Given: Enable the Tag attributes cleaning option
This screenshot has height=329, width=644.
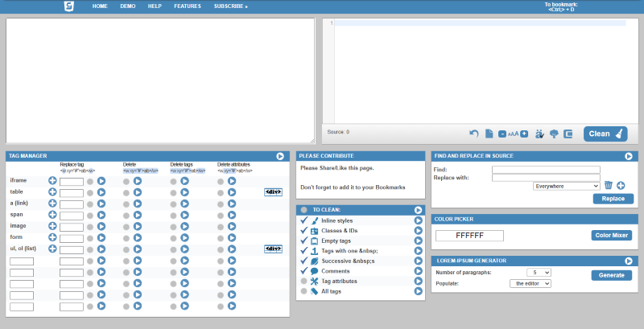Looking at the screenshot, I should pyautogui.click(x=304, y=281).
